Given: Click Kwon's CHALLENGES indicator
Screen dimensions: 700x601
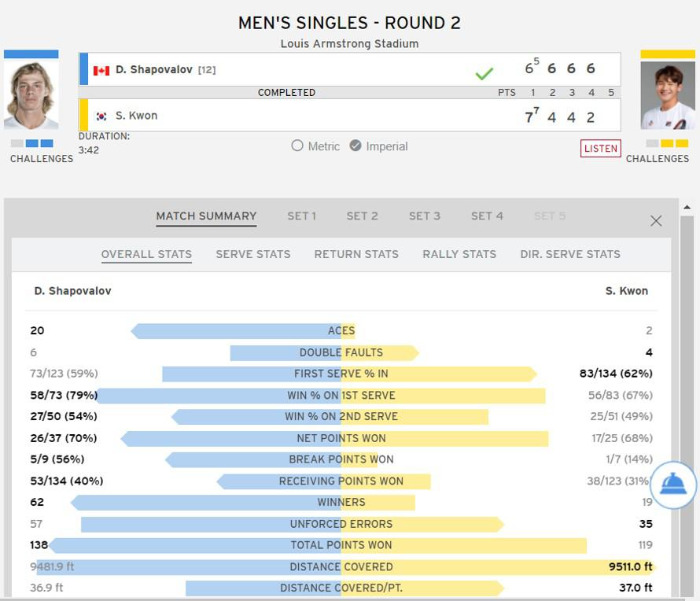Looking at the screenshot, I should click(x=667, y=143).
